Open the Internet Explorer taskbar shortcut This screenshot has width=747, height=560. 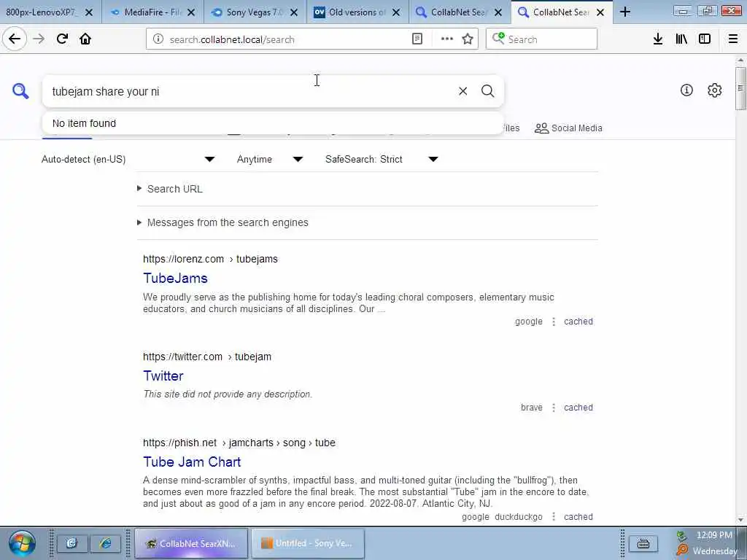coord(105,542)
